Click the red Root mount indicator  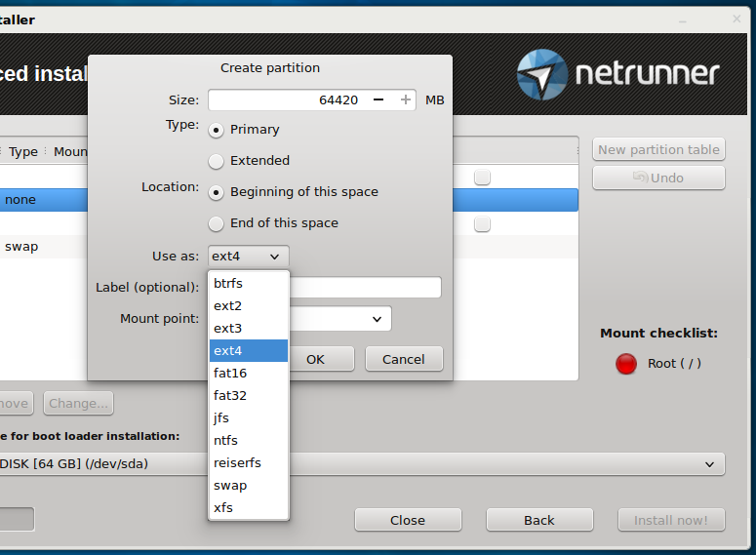625,364
